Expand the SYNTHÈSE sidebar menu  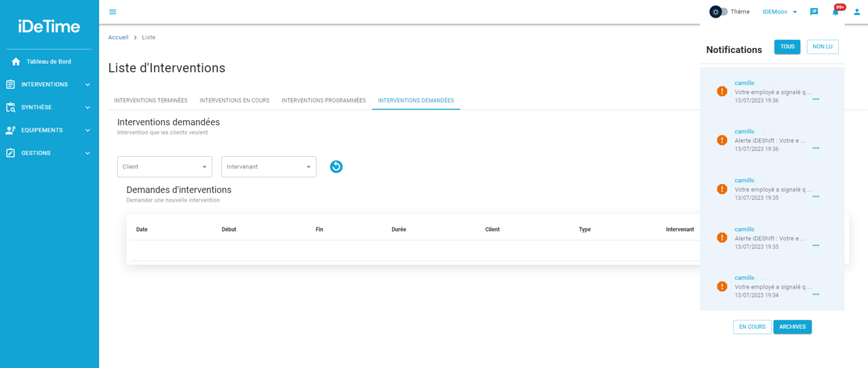click(49, 107)
